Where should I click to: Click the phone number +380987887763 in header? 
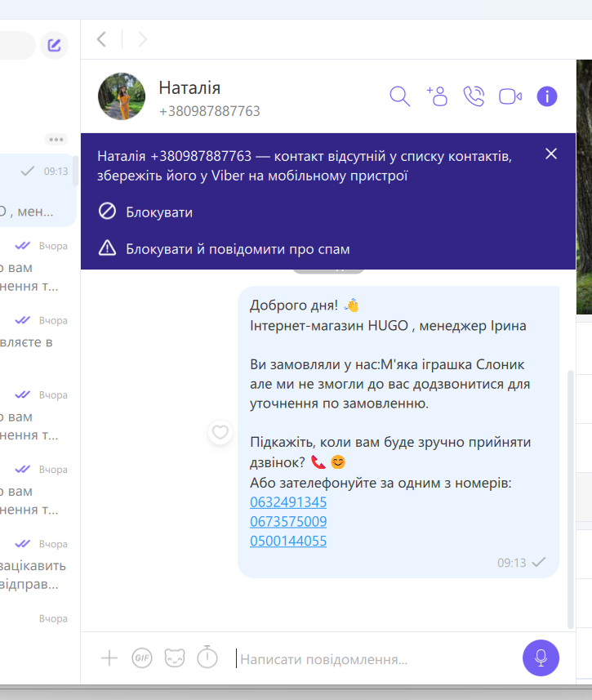point(209,111)
